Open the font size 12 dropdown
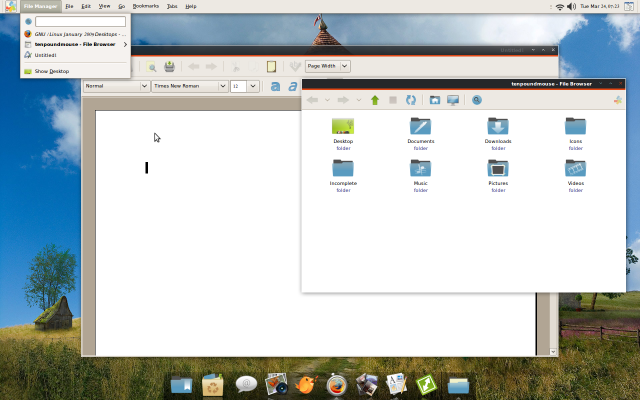 (253, 86)
